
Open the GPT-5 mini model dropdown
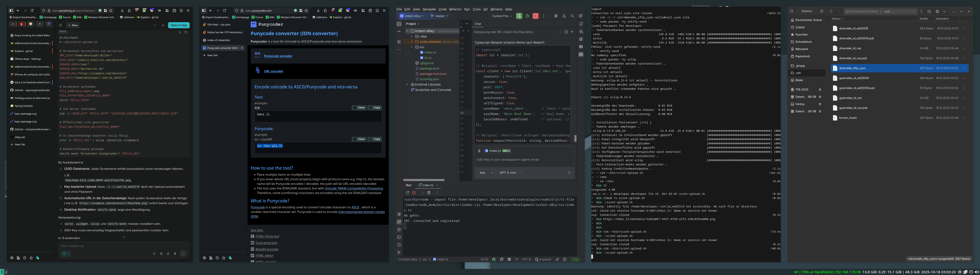click(x=510, y=172)
